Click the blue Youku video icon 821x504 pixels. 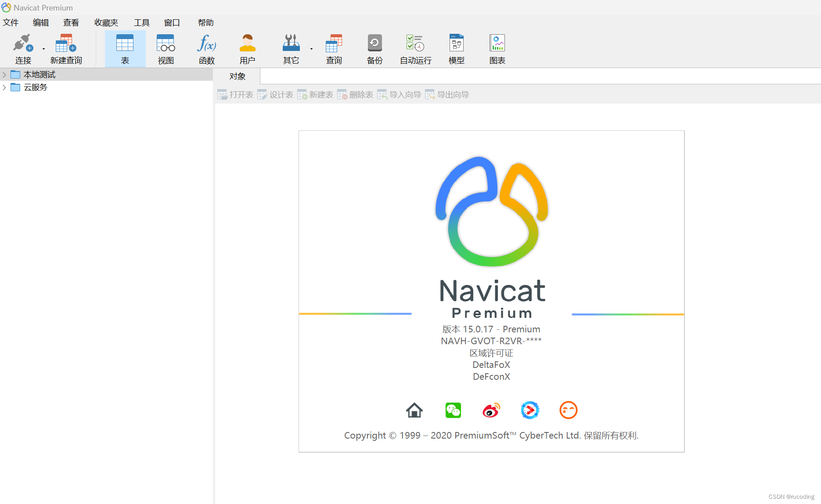pyautogui.click(x=530, y=410)
